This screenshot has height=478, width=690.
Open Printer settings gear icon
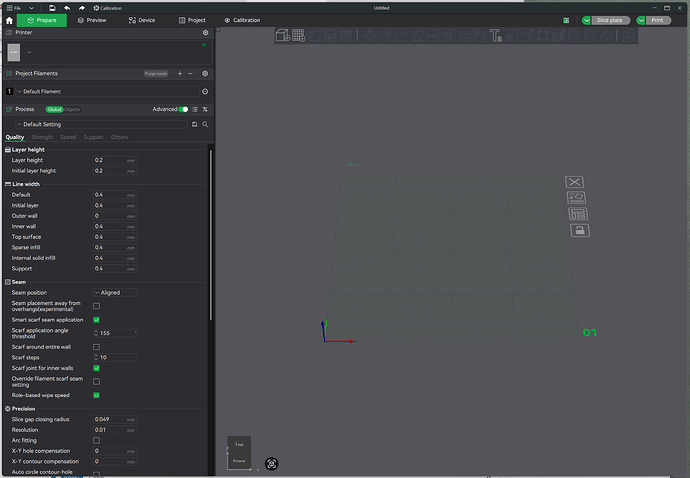[x=205, y=33]
